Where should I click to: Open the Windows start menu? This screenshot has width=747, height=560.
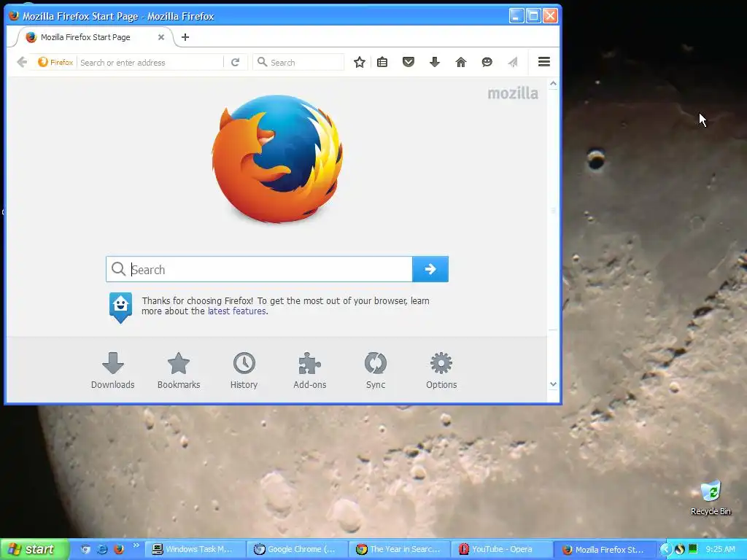tap(34, 549)
